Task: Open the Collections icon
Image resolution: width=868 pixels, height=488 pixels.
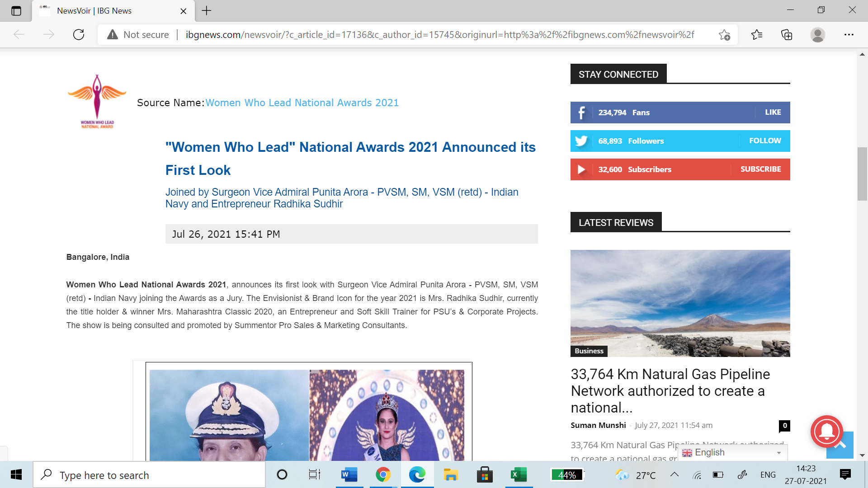Action: pyautogui.click(x=787, y=34)
